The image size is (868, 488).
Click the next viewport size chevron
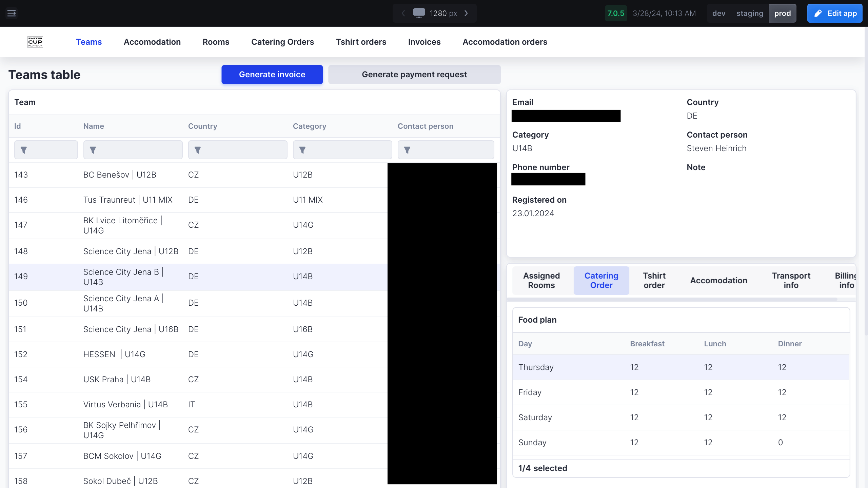[x=466, y=13]
